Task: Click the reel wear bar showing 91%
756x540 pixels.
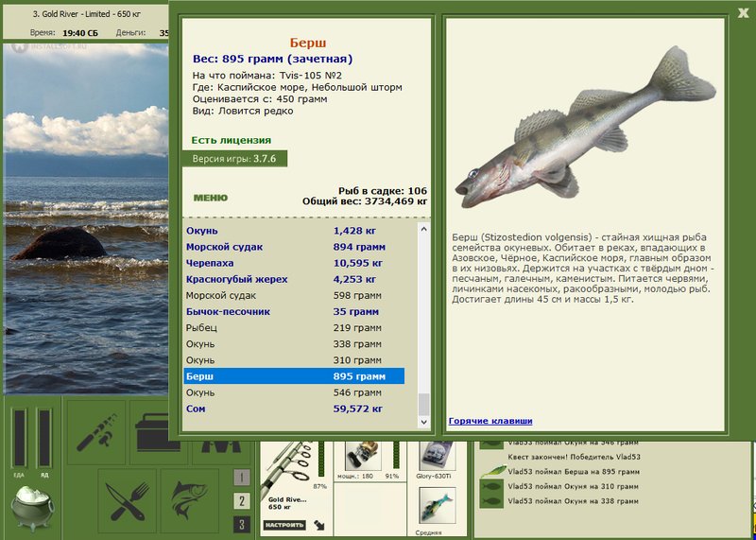Action: (397, 455)
